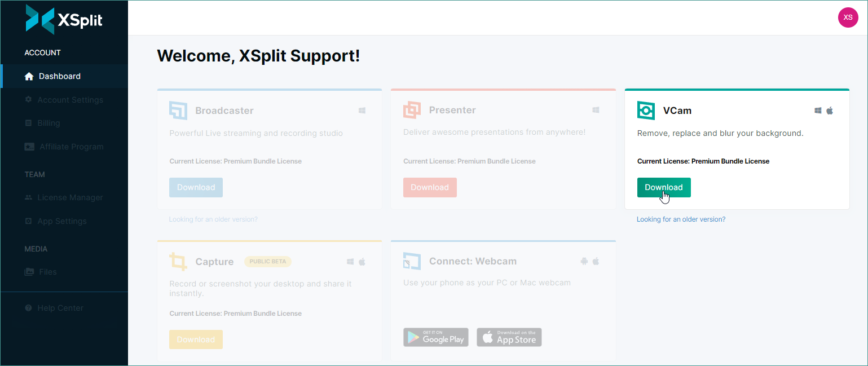This screenshot has height=366, width=868.
Task: Click the Files media icon
Action: (x=29, y=272)
